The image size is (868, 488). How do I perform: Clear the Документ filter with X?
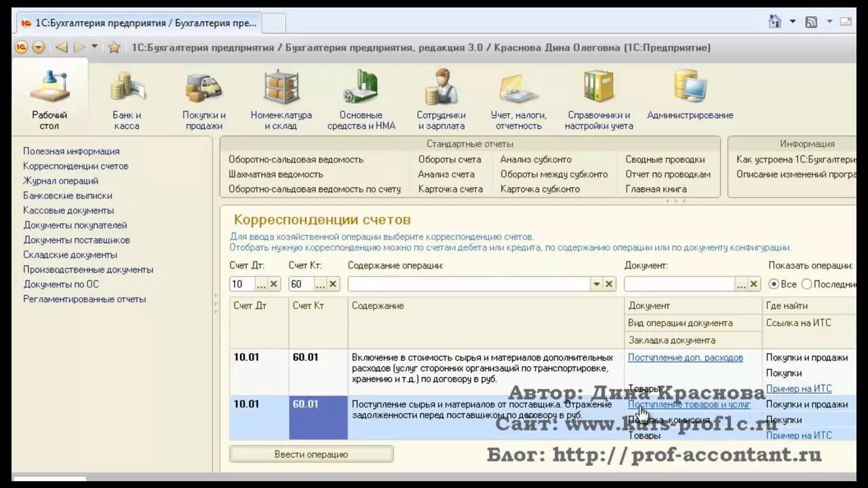[x=753, y=284]
